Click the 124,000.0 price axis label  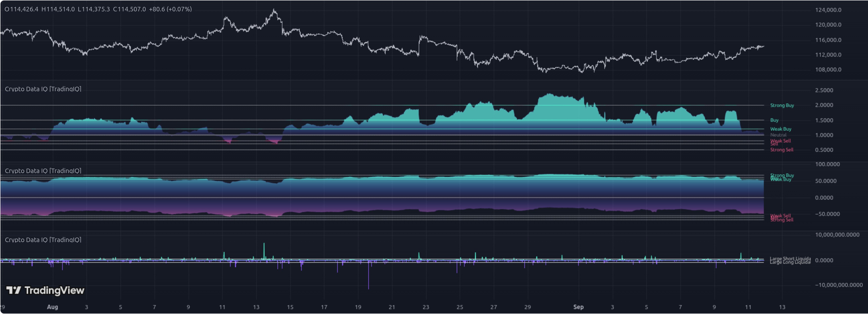(x=828, y=10)
